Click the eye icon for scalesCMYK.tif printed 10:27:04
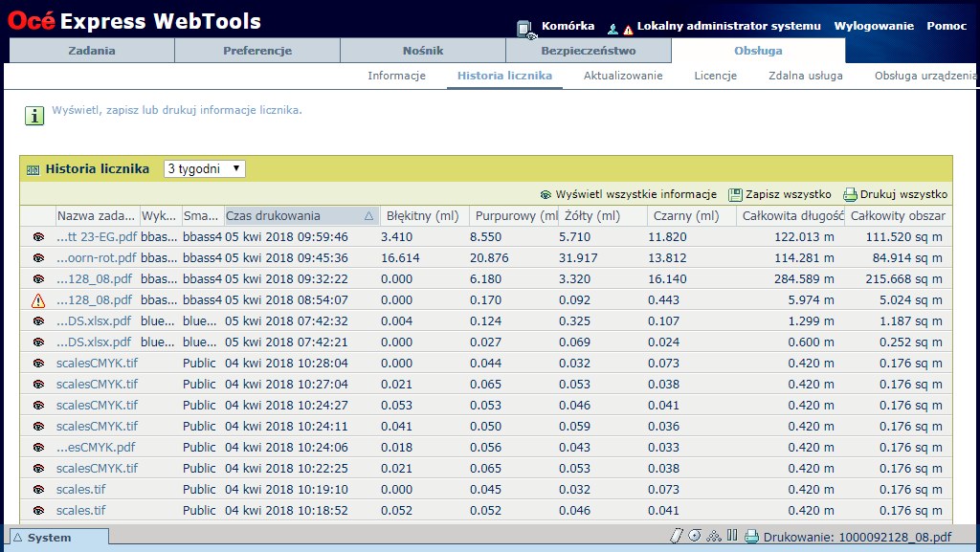 pyautogui.click(x=38, y=385)
